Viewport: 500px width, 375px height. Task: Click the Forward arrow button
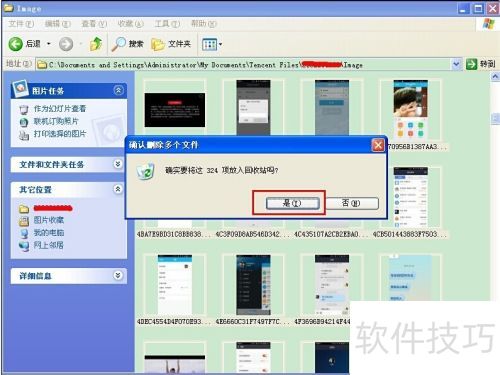tap(66, 44)
